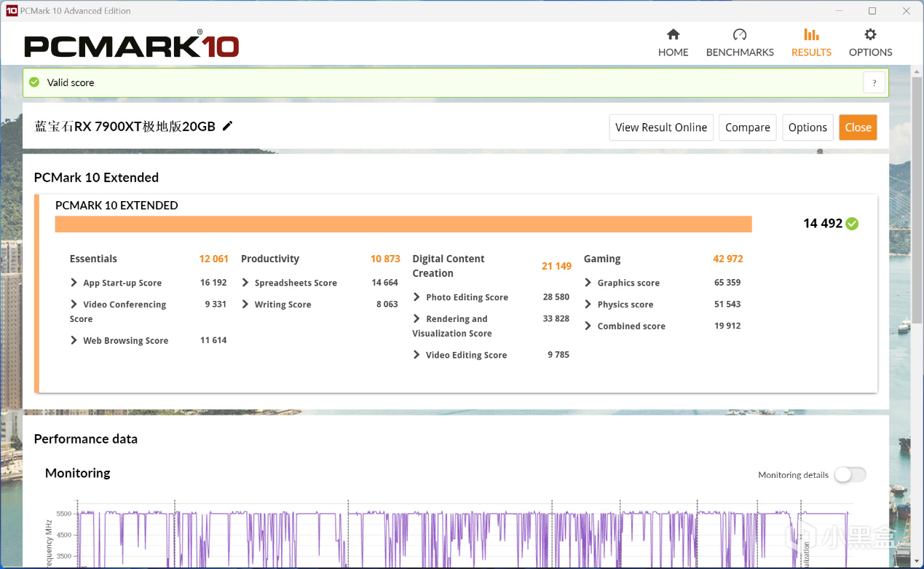Click the Performance data heading
Viewport: 924px width, 569px height.
(86, 439)
